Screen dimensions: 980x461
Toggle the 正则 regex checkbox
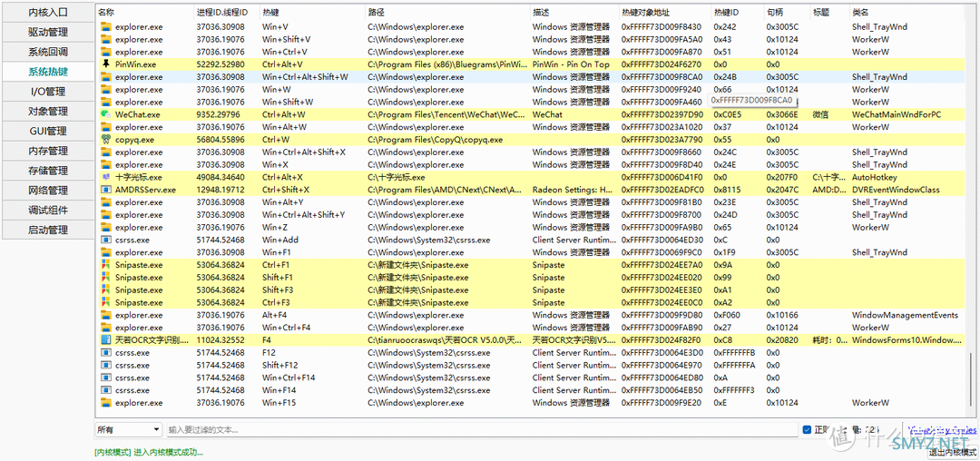point(807,430)
